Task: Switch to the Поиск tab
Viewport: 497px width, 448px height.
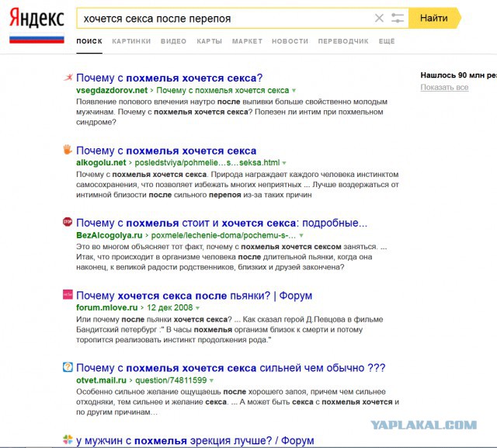Action: [89, 41]
